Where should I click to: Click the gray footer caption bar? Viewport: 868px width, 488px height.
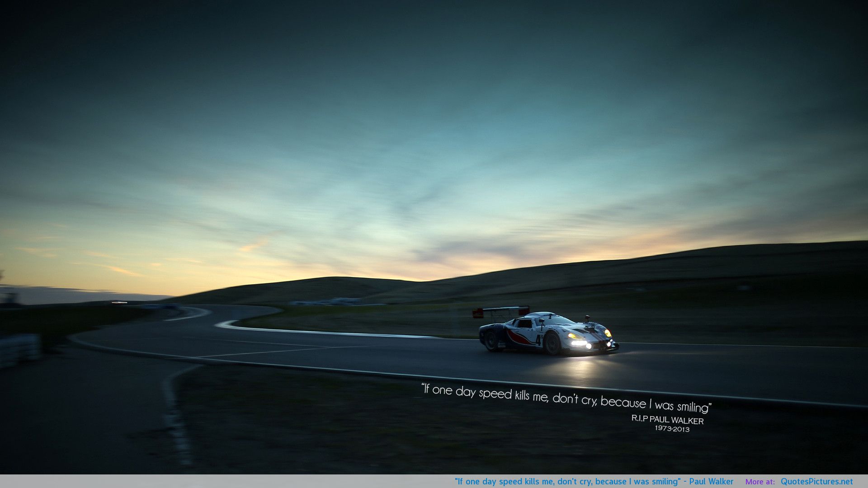[226, 482]
